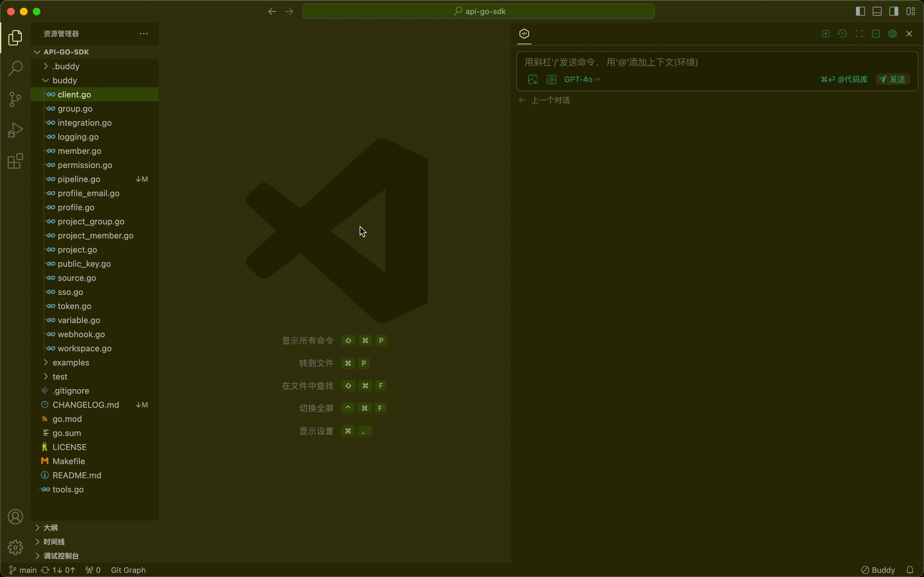Screen dimensions: 924x577
Task: Open the customize layout menu
Action: click(911, 12)
